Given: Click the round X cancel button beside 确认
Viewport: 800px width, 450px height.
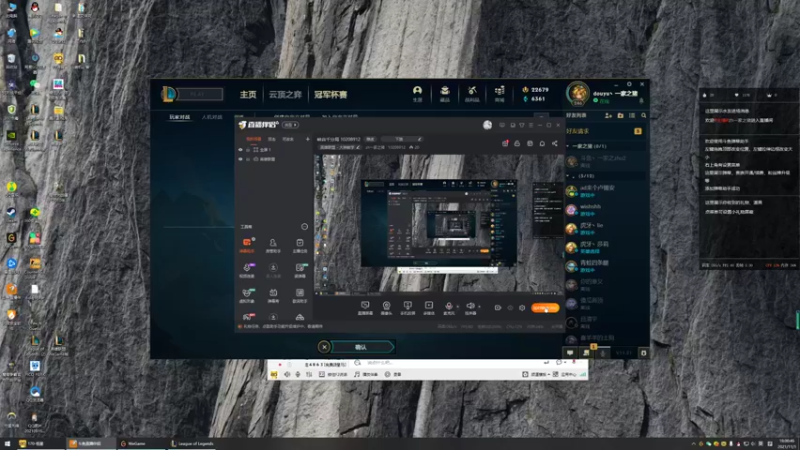Looking at the screenshot, I should [x=324, y=347].
